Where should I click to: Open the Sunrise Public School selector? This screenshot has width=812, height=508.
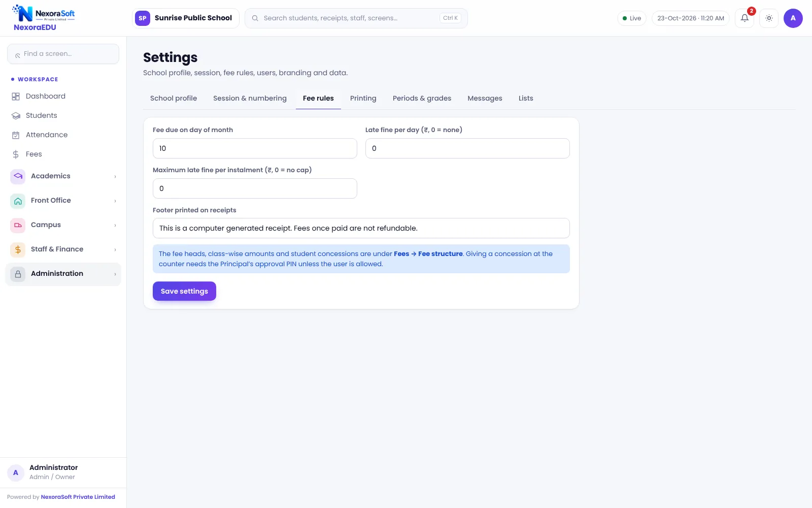[186, 18]
